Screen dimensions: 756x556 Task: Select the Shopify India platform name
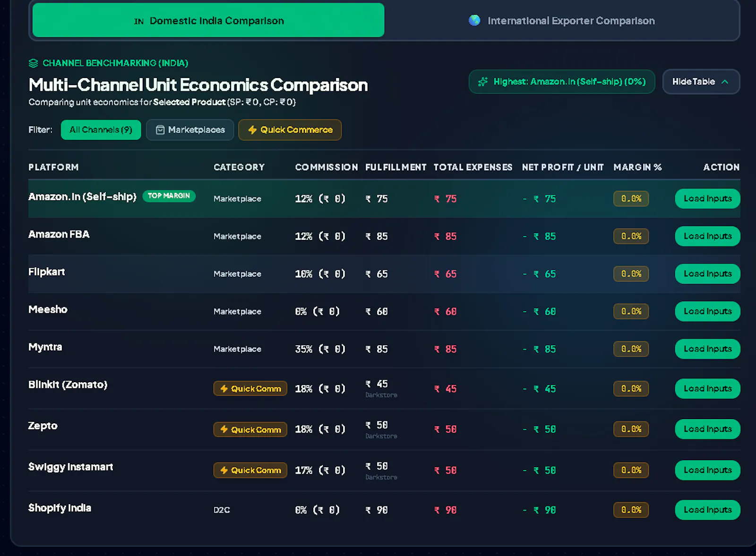click(x=60, y=508)
